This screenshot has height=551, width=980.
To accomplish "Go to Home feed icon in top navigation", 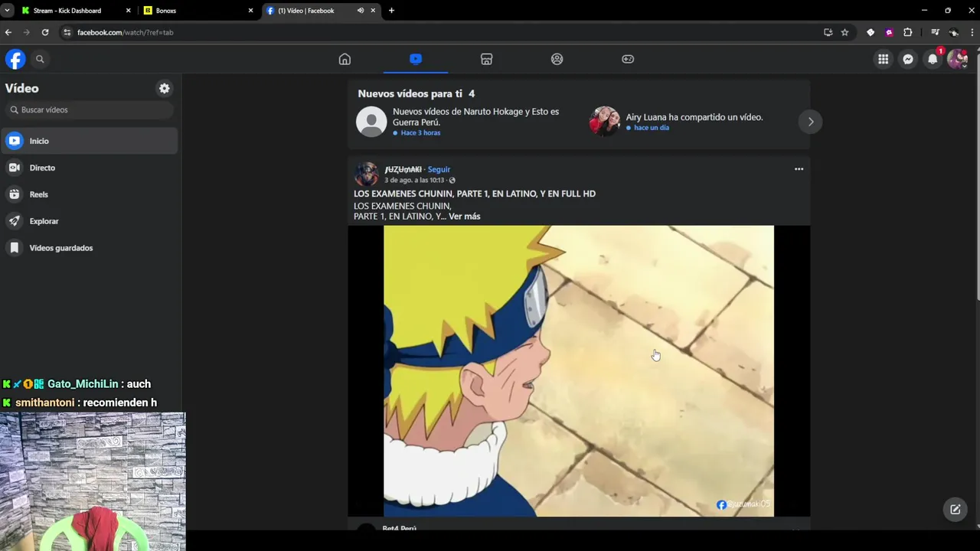I will coord(345,59).
